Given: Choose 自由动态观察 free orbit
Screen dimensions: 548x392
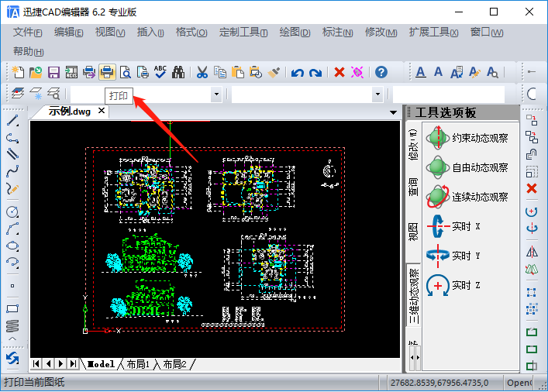Looking at the screenshot, I should click(x=467, y=167).
